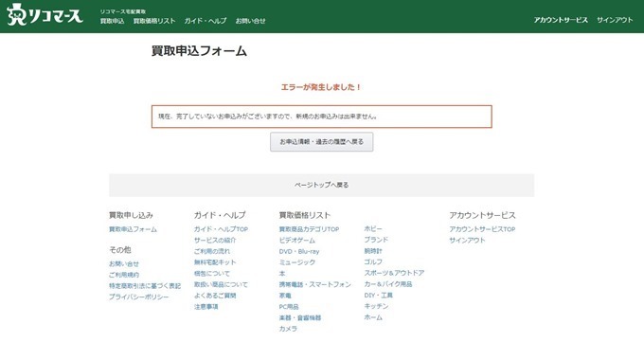Open footer link よくあるご質問
The height and width of the screenshot is (342, 644).
click(x=215, y=296)
